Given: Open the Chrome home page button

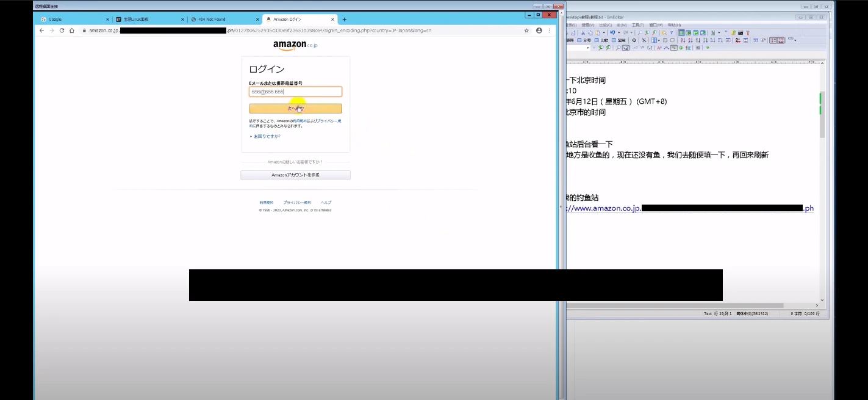Looking at the screenshot, I should point(72,30).
